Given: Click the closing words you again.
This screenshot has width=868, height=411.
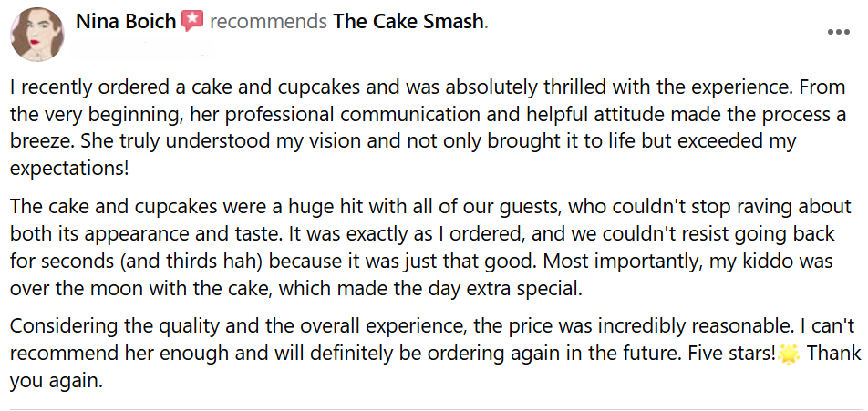Looking at the screenshot, I should 56,381.
